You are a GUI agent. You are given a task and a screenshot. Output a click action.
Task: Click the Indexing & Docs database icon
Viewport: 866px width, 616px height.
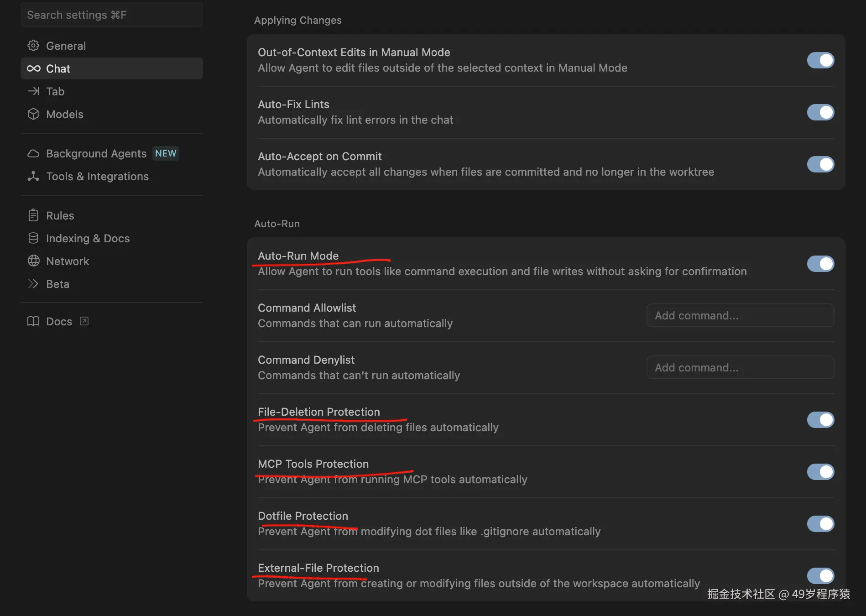click(x=33, y=238)
